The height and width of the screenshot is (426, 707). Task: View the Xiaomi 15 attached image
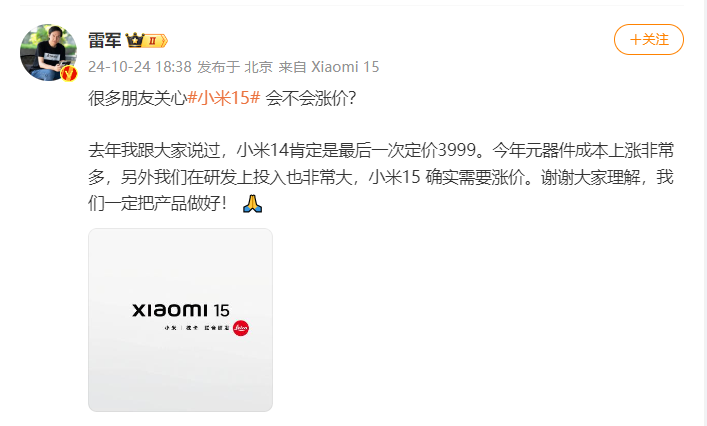180,320
